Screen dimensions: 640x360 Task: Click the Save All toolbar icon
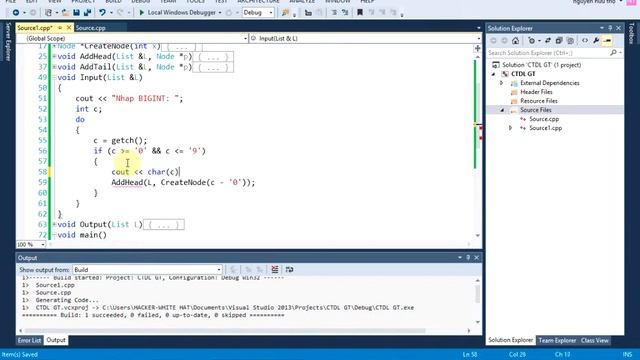point(87,13)
